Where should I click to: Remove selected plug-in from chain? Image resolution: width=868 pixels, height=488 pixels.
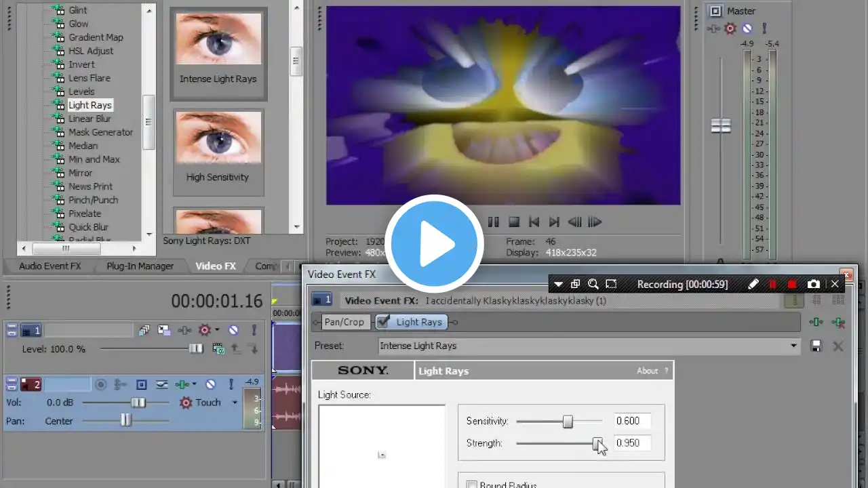coord(839,323)
